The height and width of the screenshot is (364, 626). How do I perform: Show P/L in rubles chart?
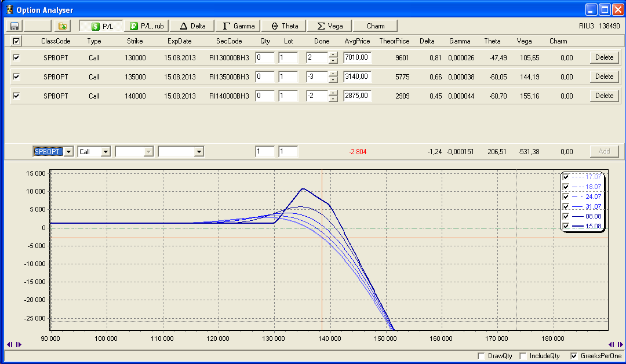[147, 26]
